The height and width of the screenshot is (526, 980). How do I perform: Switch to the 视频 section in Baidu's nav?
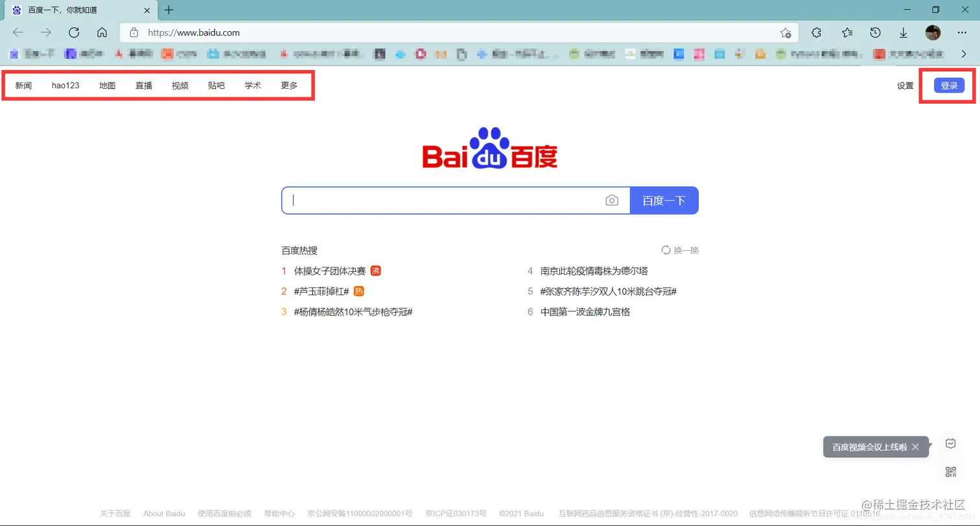[x=180, y=85]
